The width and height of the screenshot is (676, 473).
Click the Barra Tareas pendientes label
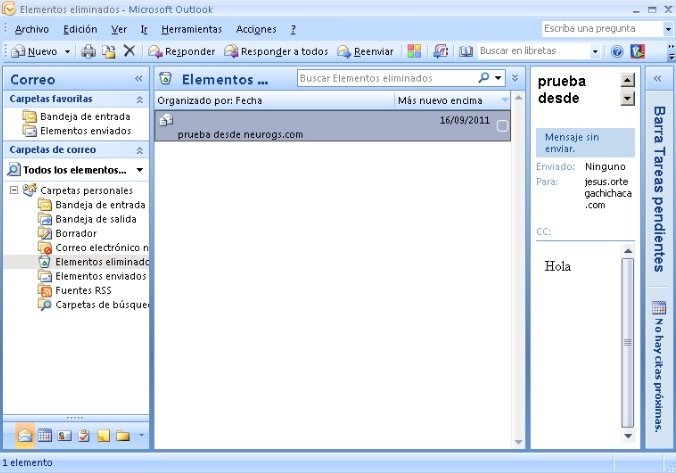pyautogui.click(x=659, y=189)
